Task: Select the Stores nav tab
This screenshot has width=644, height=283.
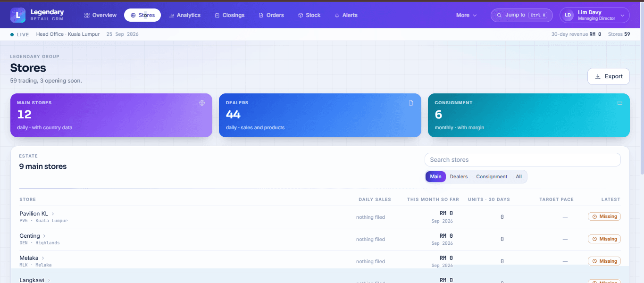Action: (142, 15)
